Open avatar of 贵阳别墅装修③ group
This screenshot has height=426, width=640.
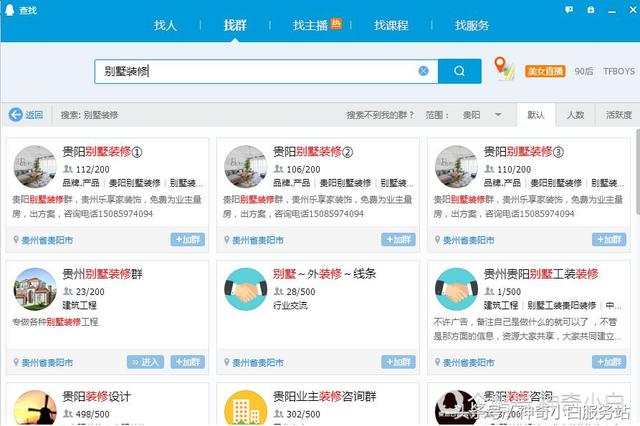(x=456, y=167)
